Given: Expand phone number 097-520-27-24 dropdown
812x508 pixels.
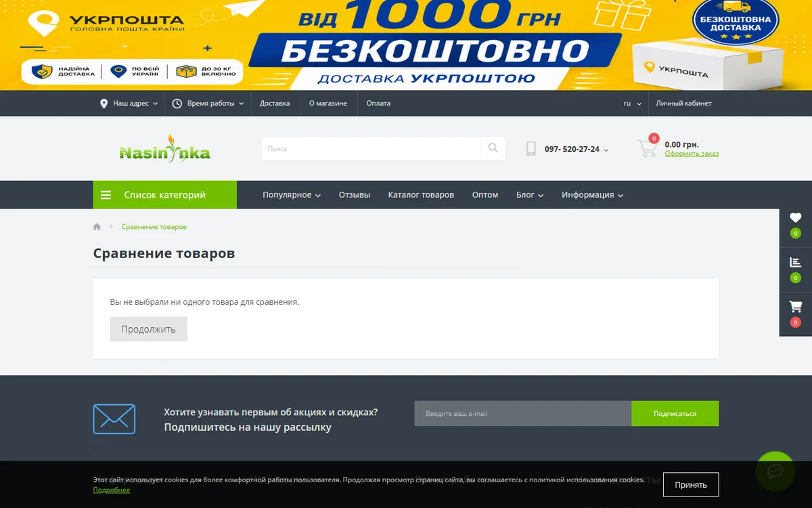Looking at the screenshot, I should [x=577, y=149].
